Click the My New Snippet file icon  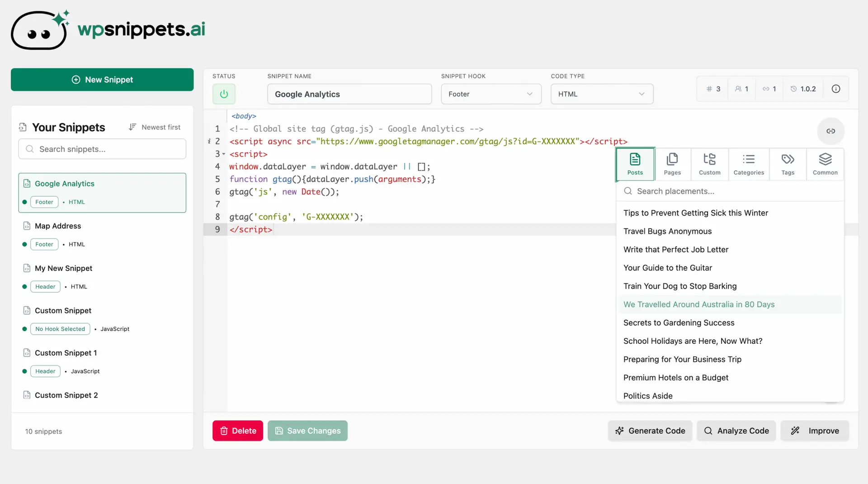tap(27, 268)
